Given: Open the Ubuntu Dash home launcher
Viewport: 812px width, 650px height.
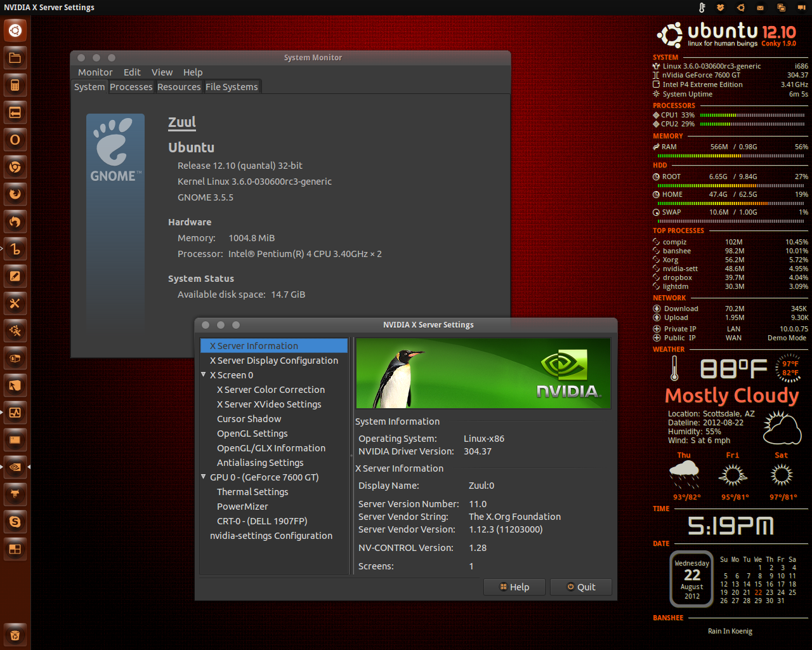Looking at the screenshot, I should (x=15, y=30).
